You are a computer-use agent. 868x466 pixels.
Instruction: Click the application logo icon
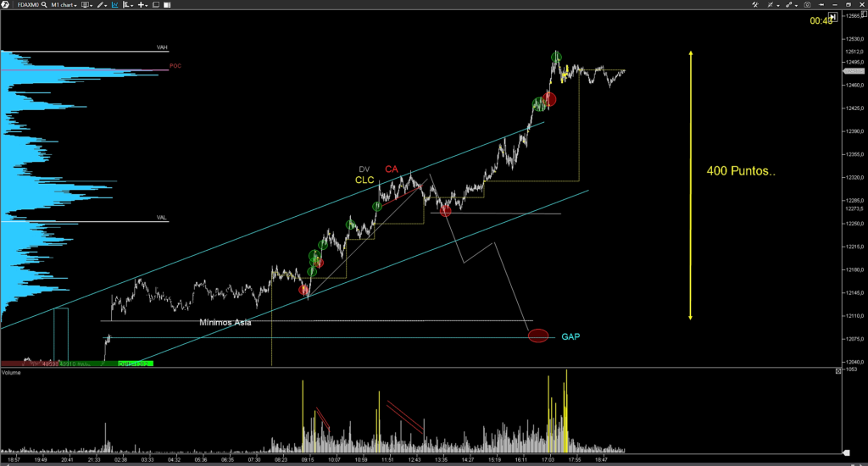click(5, 4)
